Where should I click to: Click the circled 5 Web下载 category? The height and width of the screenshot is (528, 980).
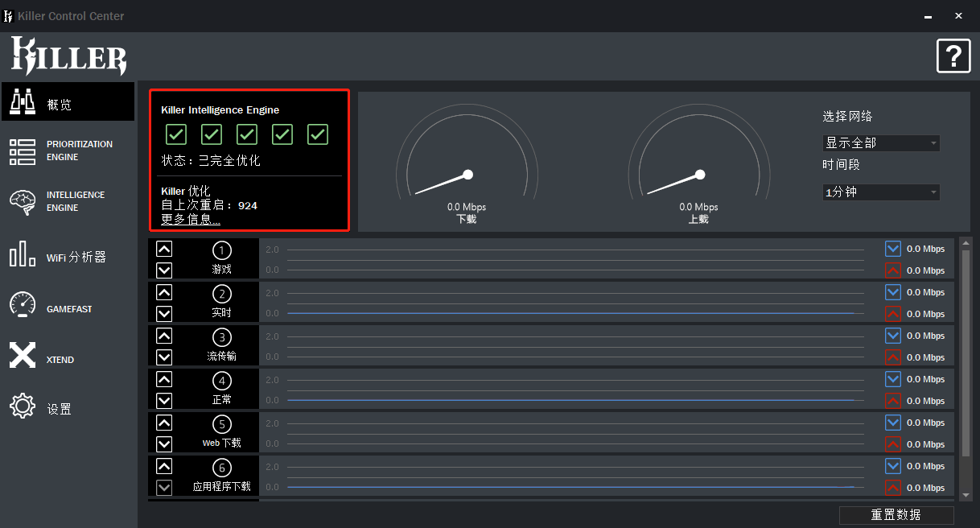(221, 425)
